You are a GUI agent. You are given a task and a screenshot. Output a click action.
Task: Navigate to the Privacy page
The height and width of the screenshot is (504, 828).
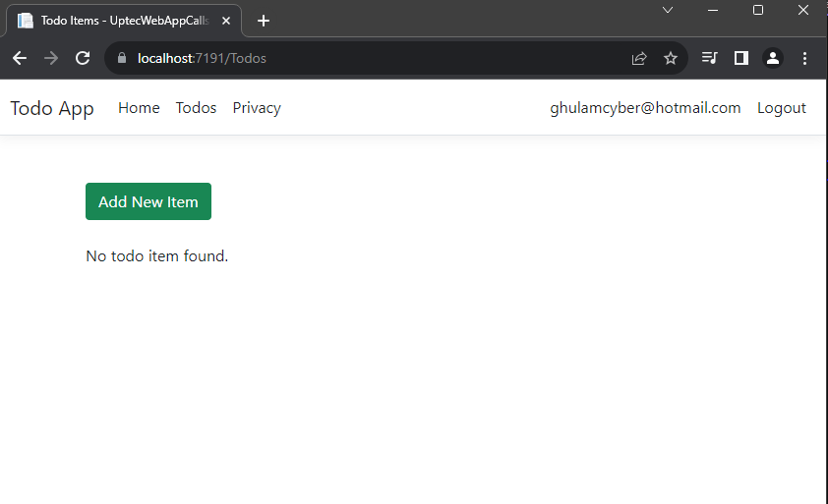pos(257,108)
